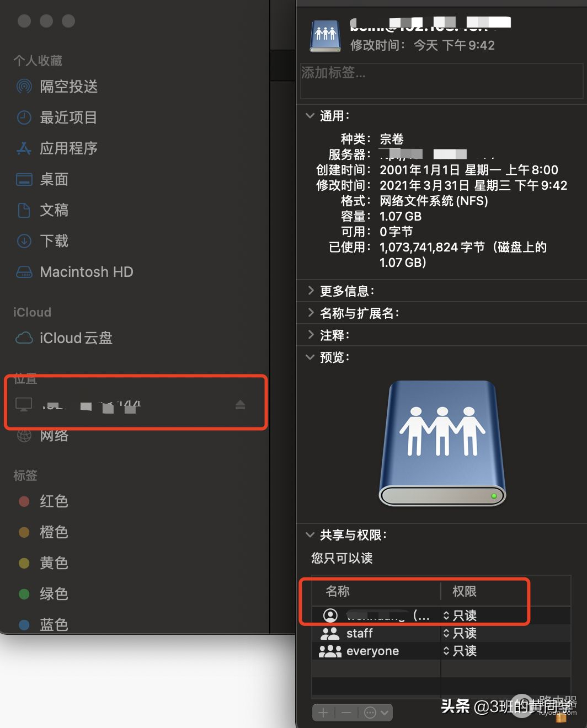Change everyone permission from 只读

[460, 651]
